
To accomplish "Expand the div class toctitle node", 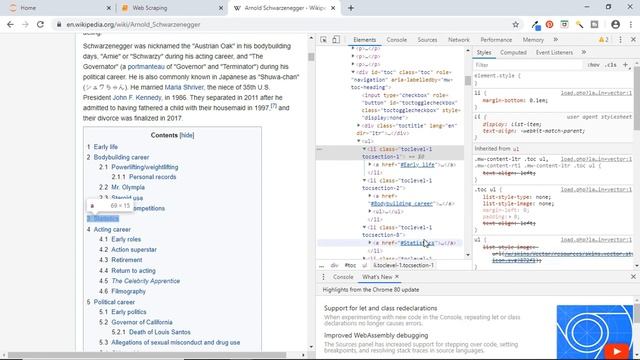I will (x=359, y=126).
